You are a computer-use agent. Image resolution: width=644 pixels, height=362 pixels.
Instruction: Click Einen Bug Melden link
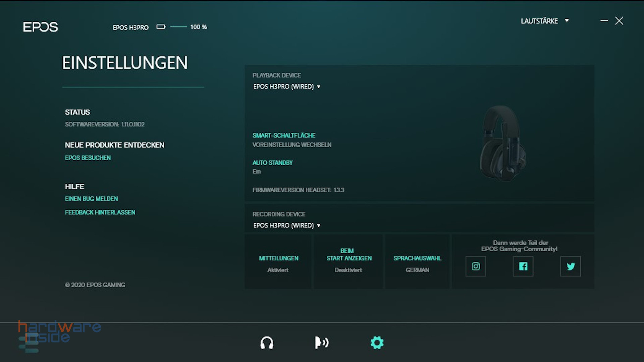coord(91,199)
